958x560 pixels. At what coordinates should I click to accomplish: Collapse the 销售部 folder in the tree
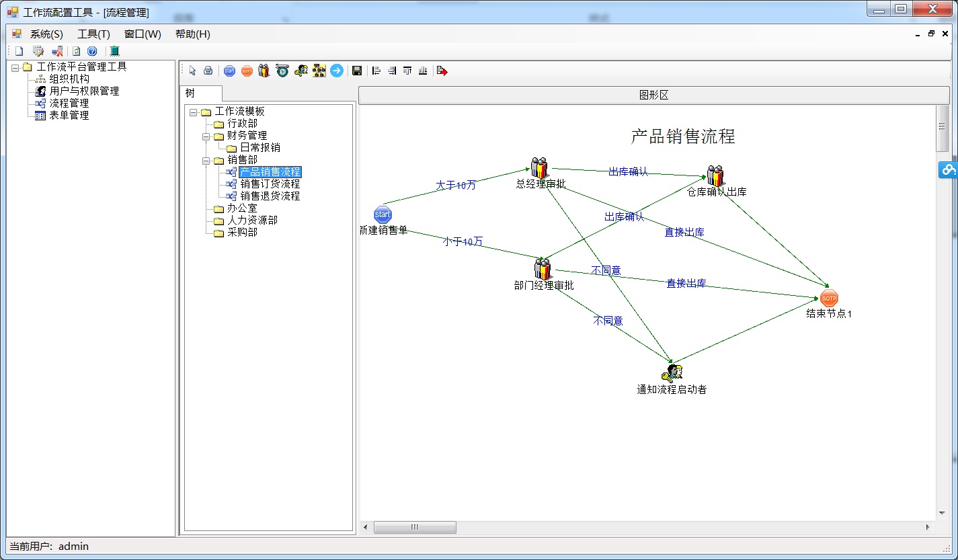click(x=206, y=160)
